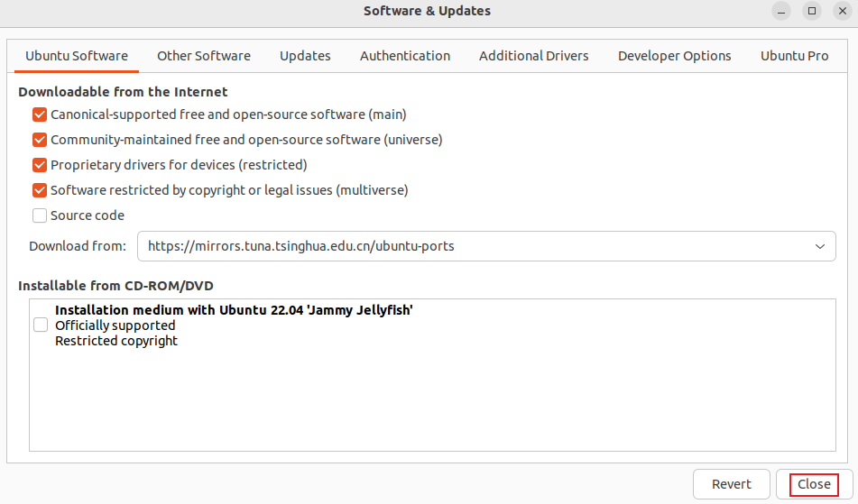Screen dimensions: 858x504
Task: Check the Ubuntu 22.04 installation medium box
Action: click(41, 325)
